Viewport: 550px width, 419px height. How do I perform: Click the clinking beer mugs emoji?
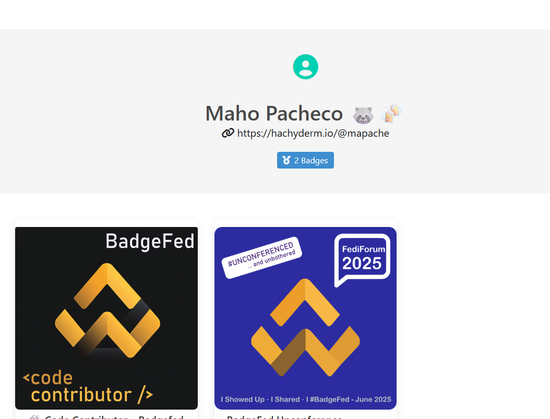pyautogui.click(x=392, y=113)
